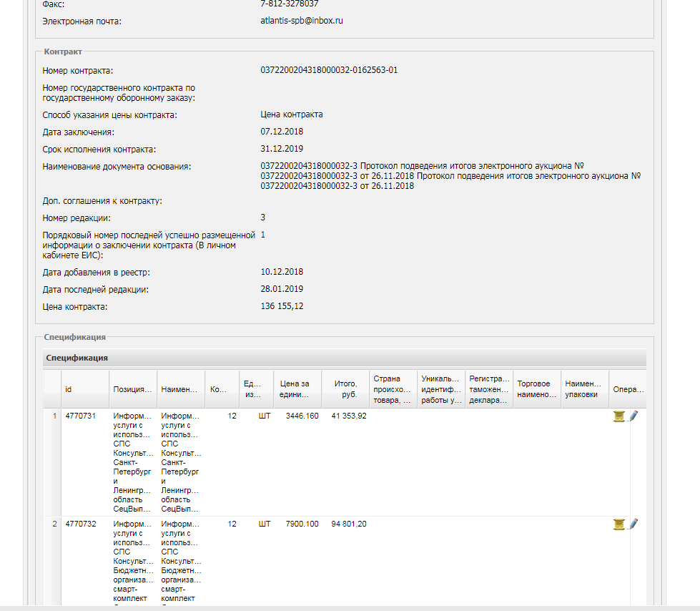Click the Количество (Ко...) column header
Viewport: 700px width, 611px height.
coord(222,389)
